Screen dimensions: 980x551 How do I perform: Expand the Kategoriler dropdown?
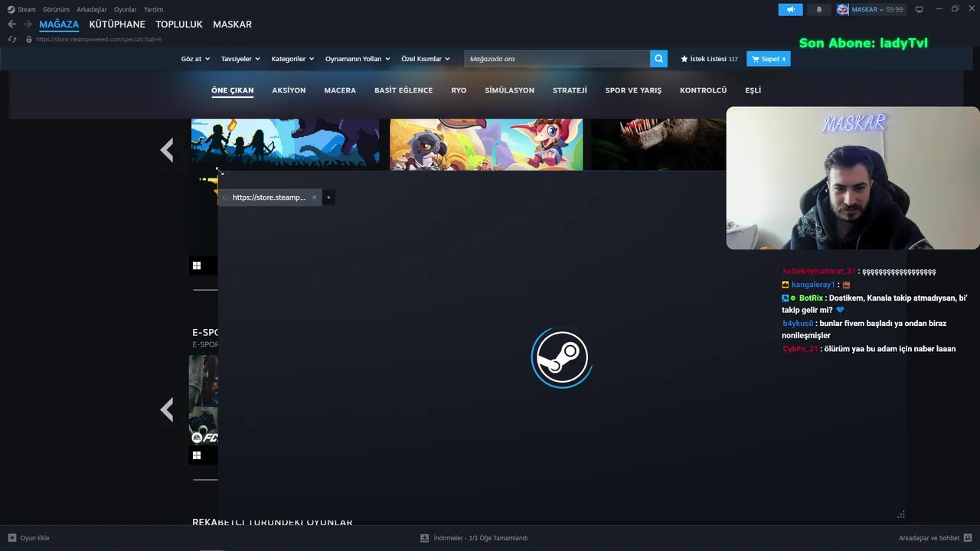point(292,59)
